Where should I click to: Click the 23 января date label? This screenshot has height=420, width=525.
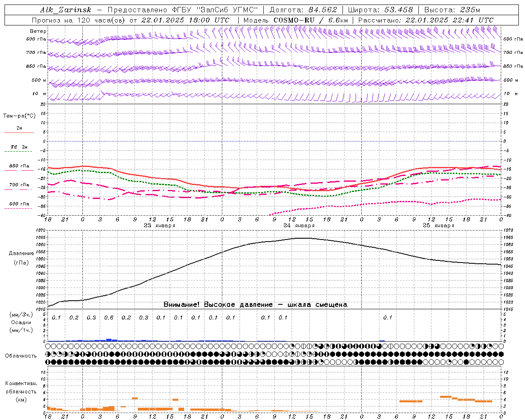[160, 226]
